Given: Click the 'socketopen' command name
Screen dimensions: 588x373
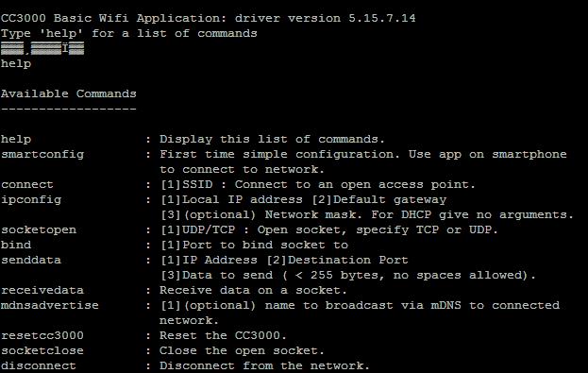Looking at the screenshot, I should tap(39, 229).
